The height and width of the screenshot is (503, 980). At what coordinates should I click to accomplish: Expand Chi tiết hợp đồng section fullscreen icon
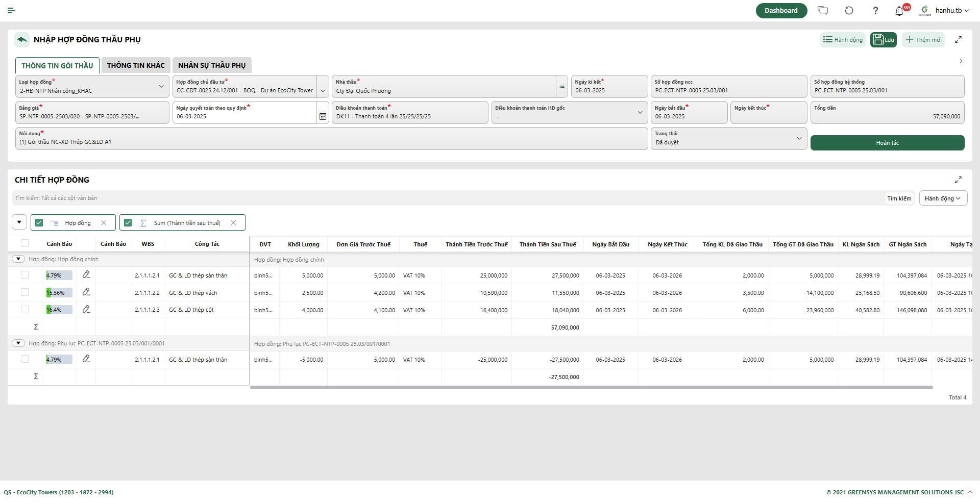[x=958, y=180]
